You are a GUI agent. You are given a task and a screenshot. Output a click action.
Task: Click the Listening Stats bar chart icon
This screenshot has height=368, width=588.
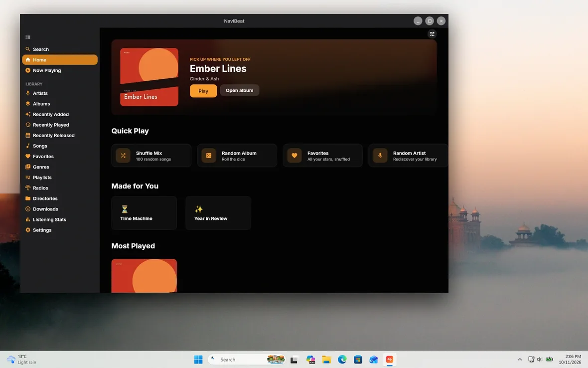tap(28, 219)
